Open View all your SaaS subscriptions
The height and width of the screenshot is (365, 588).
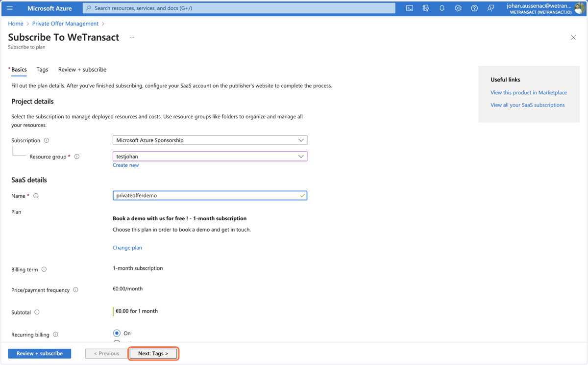[527, 105]
